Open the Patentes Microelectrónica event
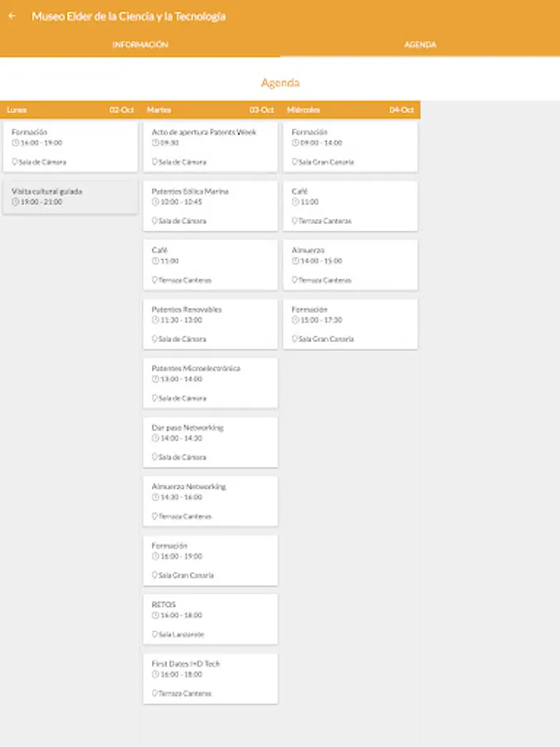This screenshot has height=747, width=560. [210, 383]
